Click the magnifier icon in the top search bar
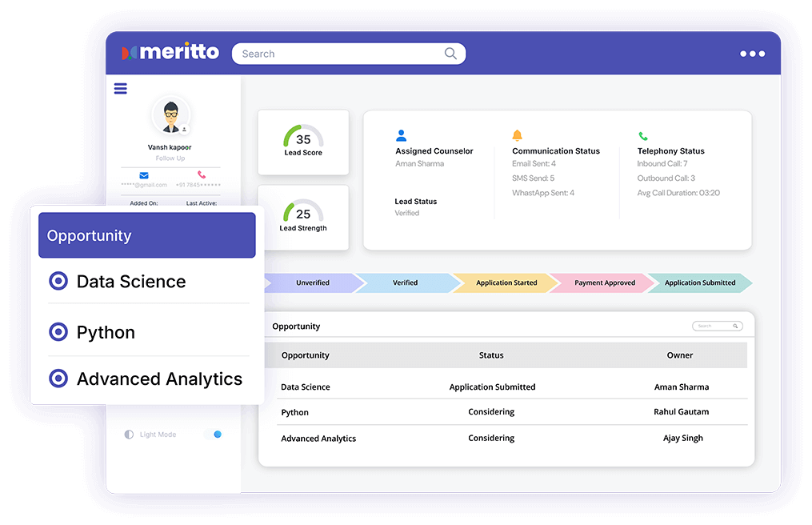Screen dimensions: 812x525 (450, 53)
